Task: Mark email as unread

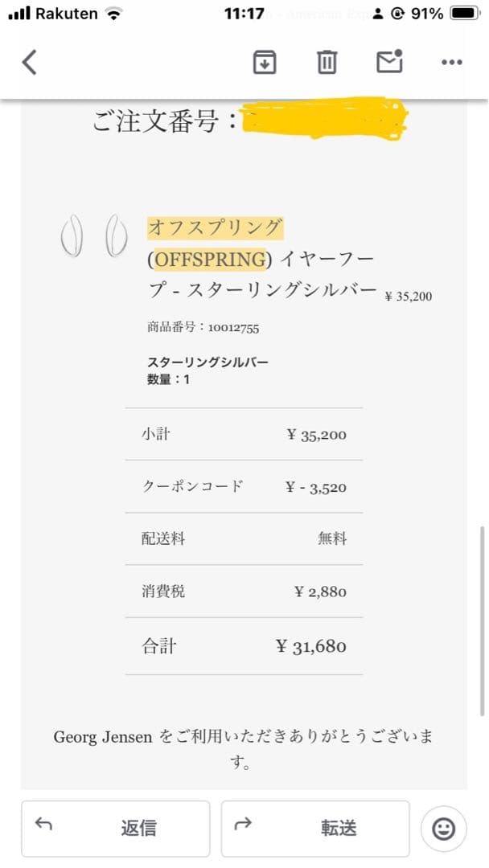Action: [x=389, y=61]
